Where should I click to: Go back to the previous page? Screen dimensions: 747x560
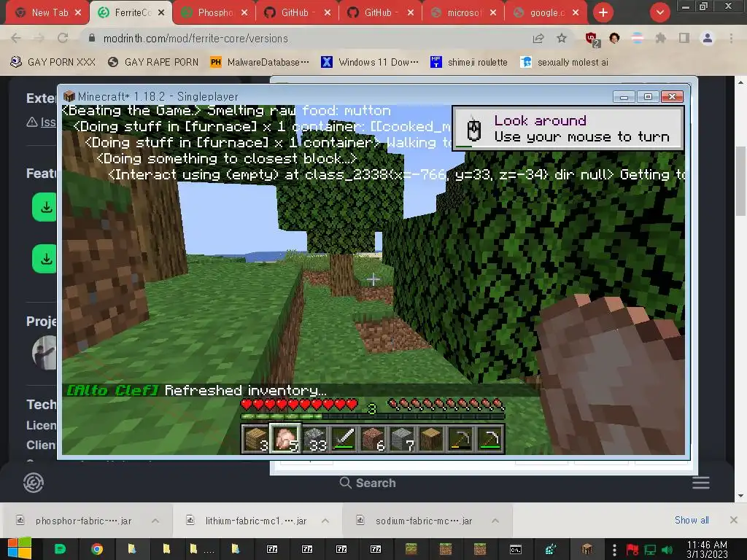(16, 38)
